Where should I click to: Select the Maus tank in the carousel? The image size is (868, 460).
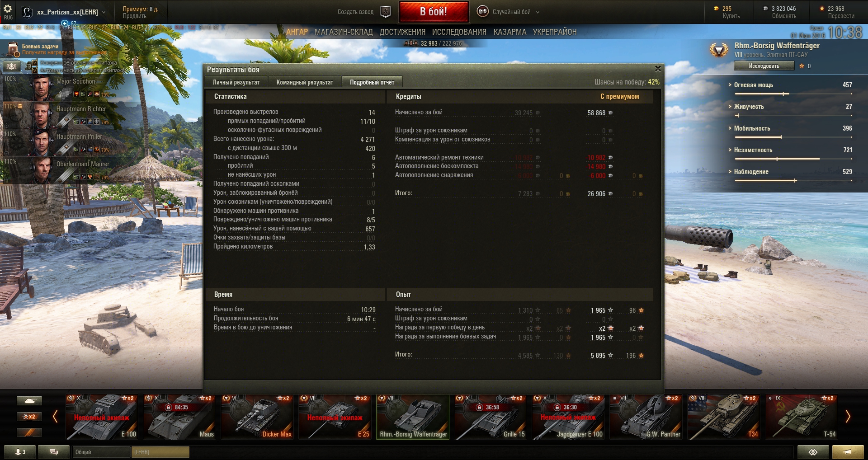coord(179,417)
